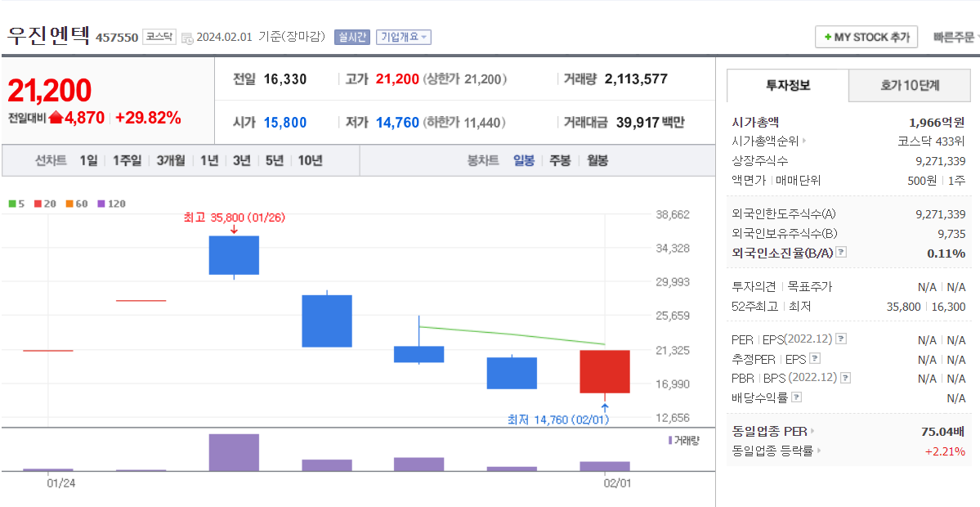
Task: Click the 외국인보유주식수(B) value 9,735
Action: coord(951,233)
